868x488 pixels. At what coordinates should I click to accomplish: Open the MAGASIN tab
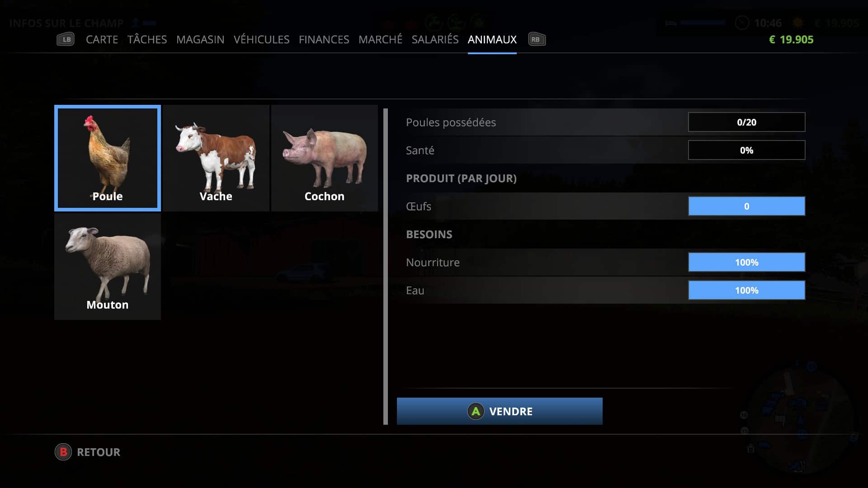200,40
